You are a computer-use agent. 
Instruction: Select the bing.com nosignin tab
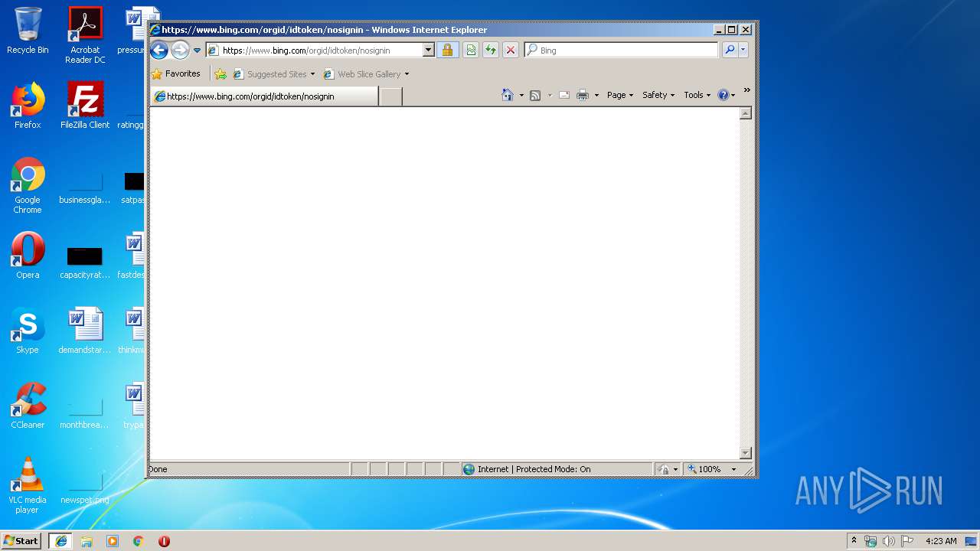pos(264,96)
